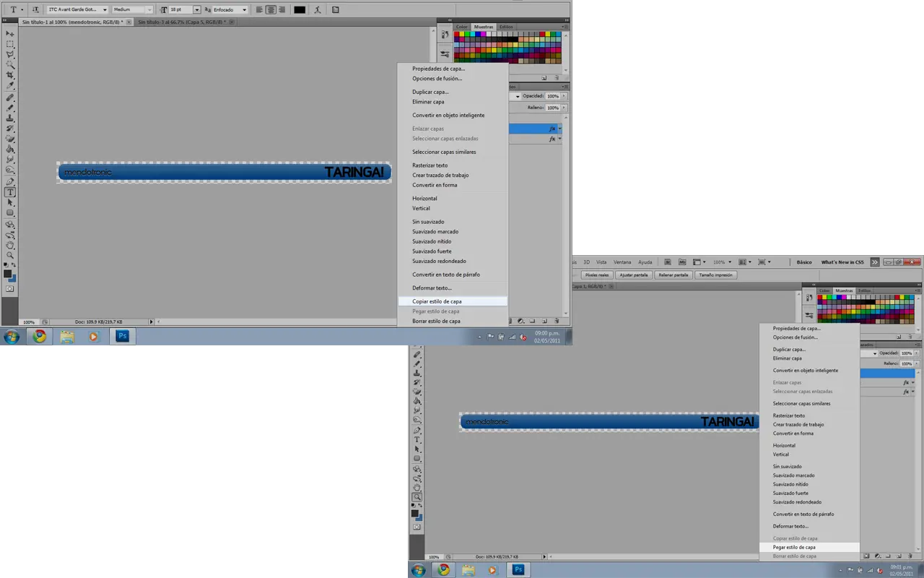924x578 pixels.
Task: Click the Píxeles reales button
Action: point(597,275)
